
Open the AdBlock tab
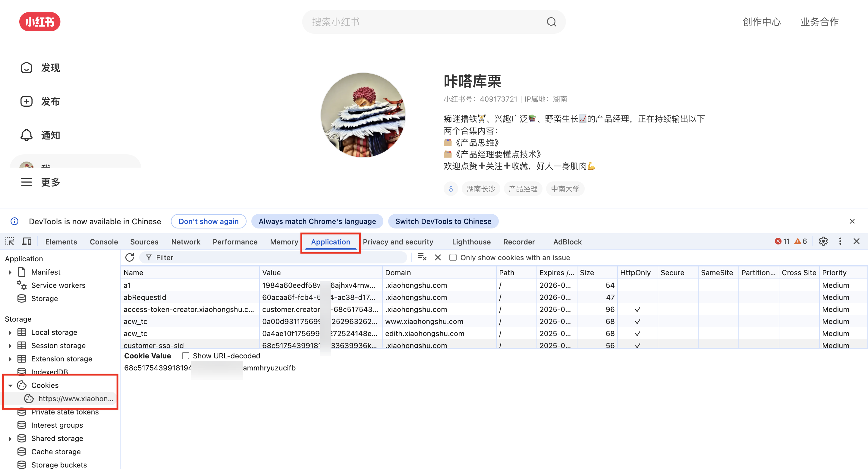568,241
